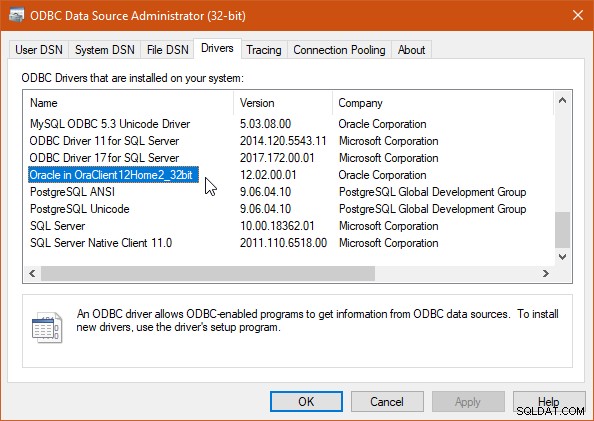Screen dimensions: 594x421
Task: Show the About tab
Action: coord(411,50)
